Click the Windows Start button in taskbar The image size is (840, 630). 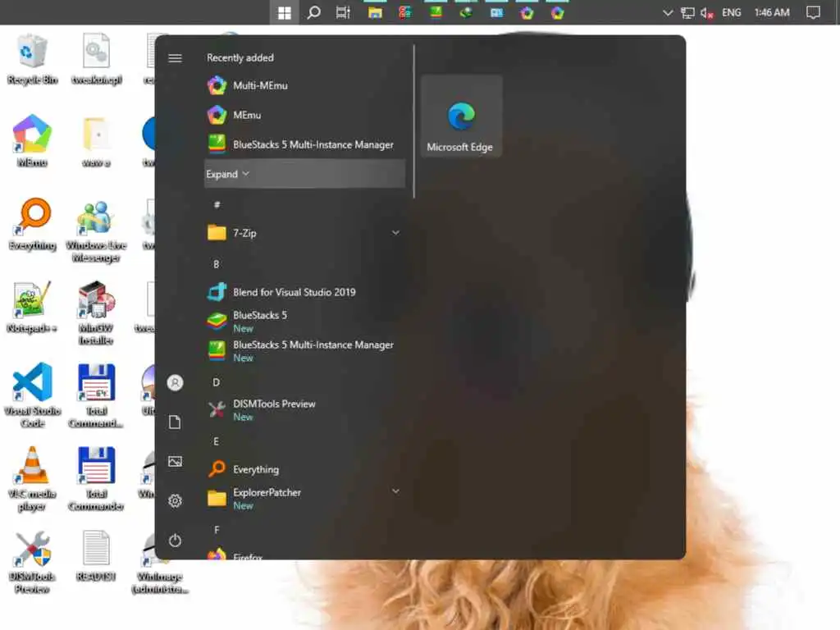coord(284,12)
